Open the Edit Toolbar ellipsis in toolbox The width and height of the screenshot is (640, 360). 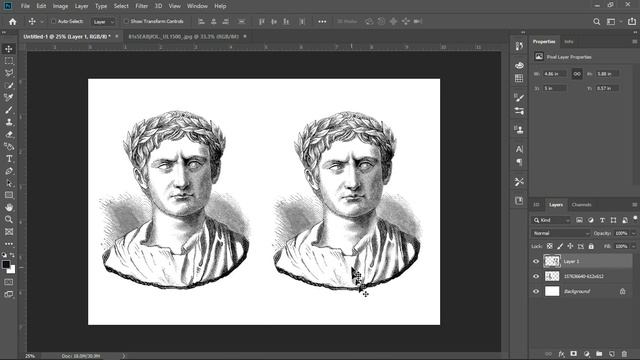pyautogui.click(x=9, y=244)
